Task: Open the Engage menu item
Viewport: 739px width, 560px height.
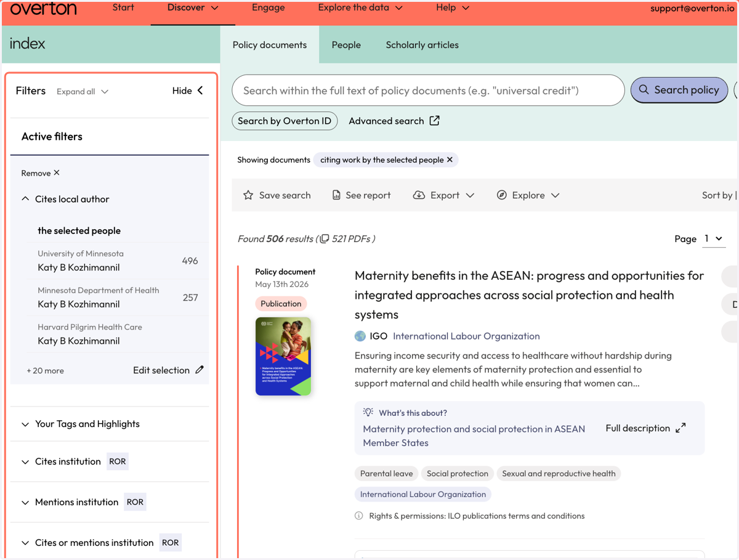Action: tap(269, 8)
